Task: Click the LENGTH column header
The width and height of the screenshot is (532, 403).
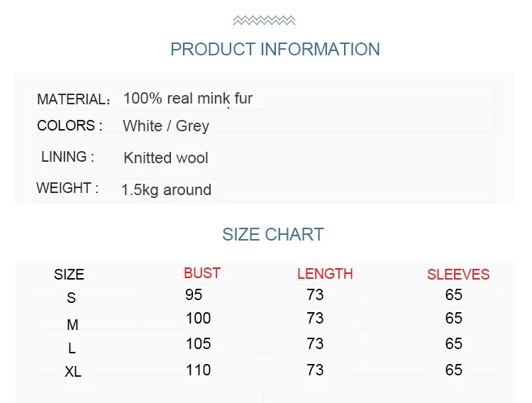Action: [325, 274]
